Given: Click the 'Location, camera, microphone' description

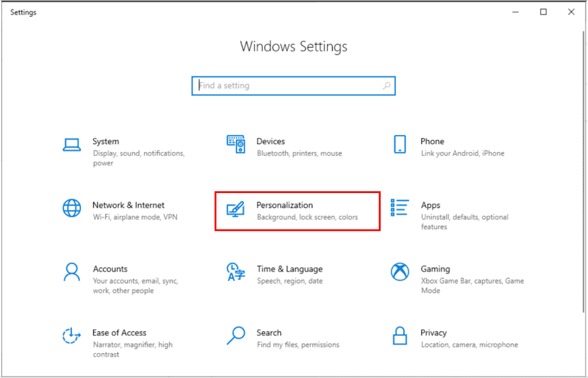Looking at the screenshot, I should (x=469, y=345).
